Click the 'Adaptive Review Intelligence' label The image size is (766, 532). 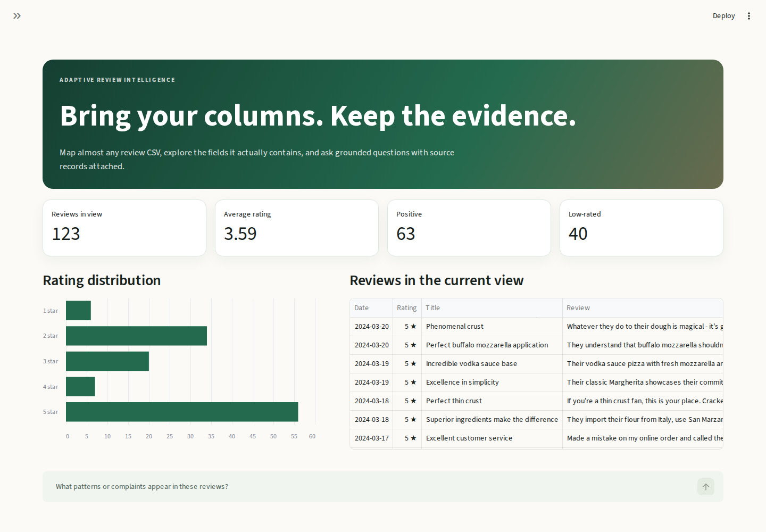pos(117,80)
